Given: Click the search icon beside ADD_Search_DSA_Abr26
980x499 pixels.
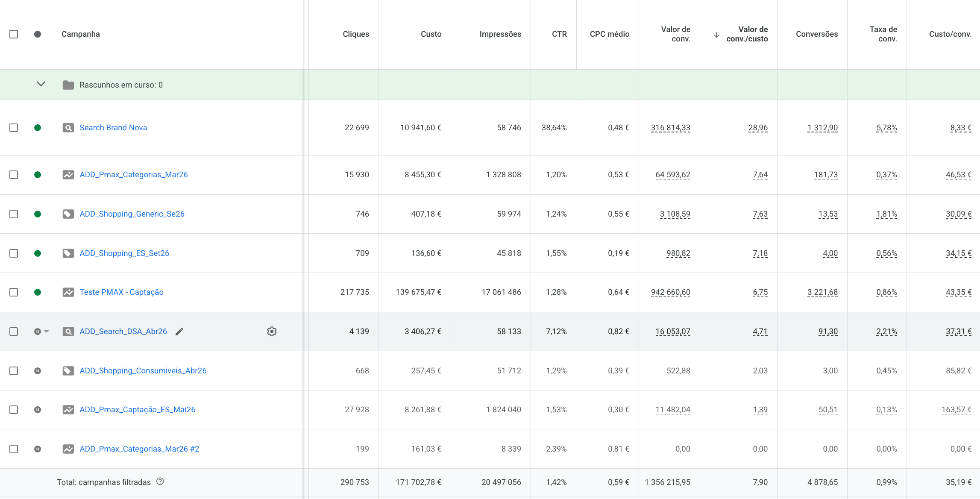Looking at the screenshot, I should pyautogui.click(x=68, y=332).
